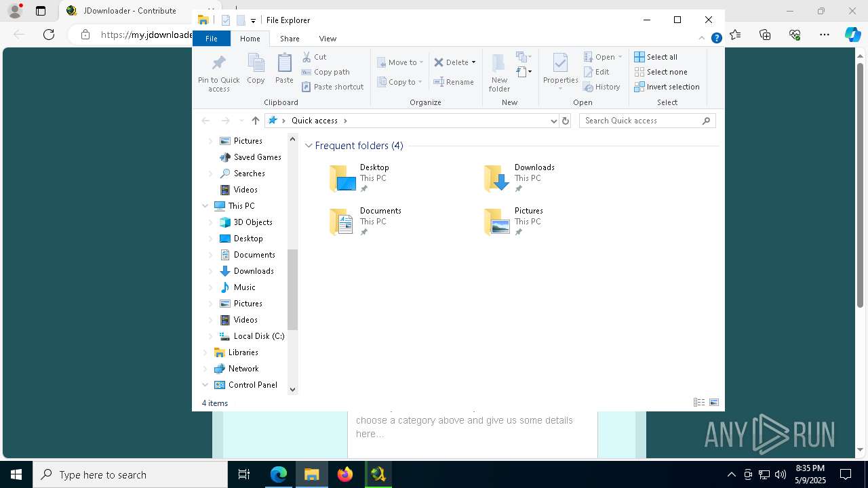
Task: Go up one level with up arrow
Action: (256, 121)
